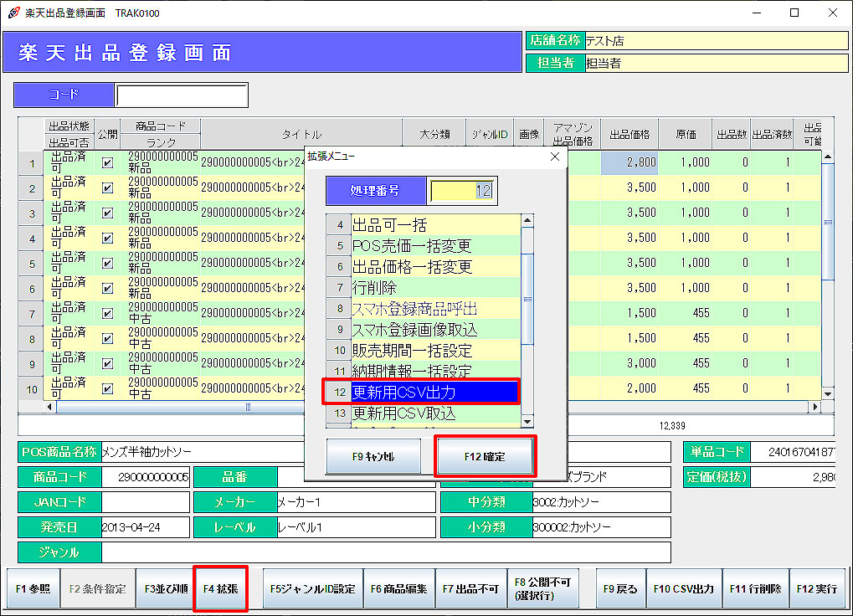Toggle 公開 checkbox in row 1
The width and height of the screenshot is (853, 616).
tap(107, 163)
